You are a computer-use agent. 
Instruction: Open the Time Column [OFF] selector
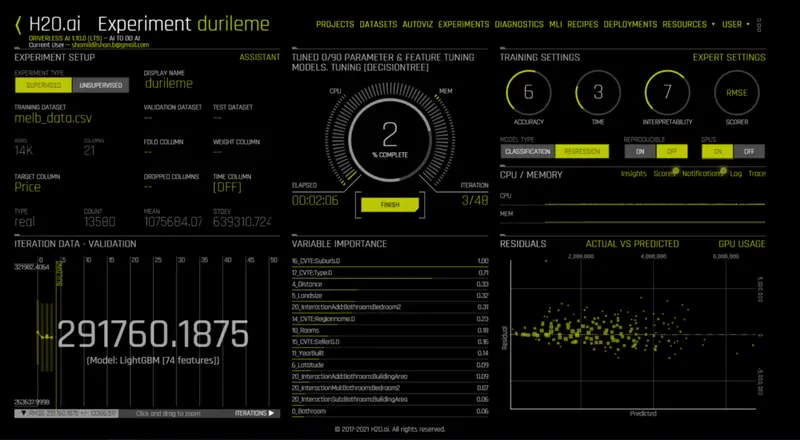[227, 187]
